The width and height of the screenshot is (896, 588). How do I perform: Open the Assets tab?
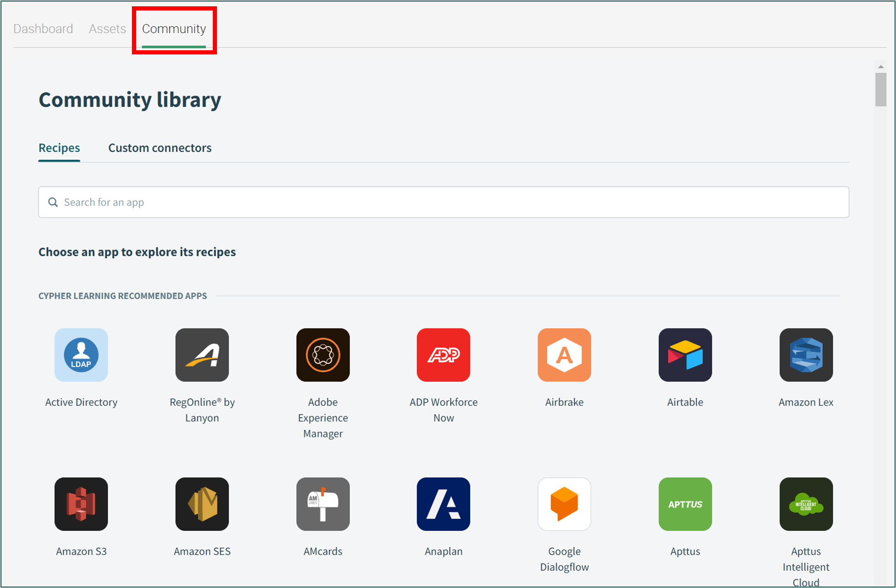coord(107,28)
